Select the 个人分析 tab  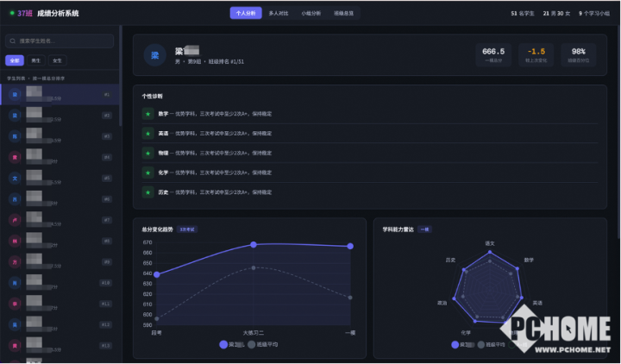click(x=246, y=14)
